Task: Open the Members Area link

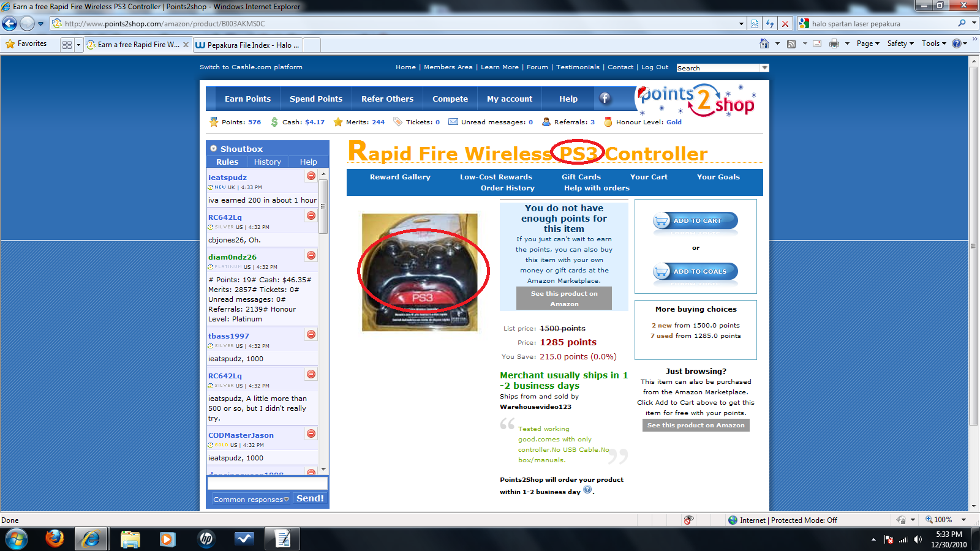Action: tap(448, 67)
